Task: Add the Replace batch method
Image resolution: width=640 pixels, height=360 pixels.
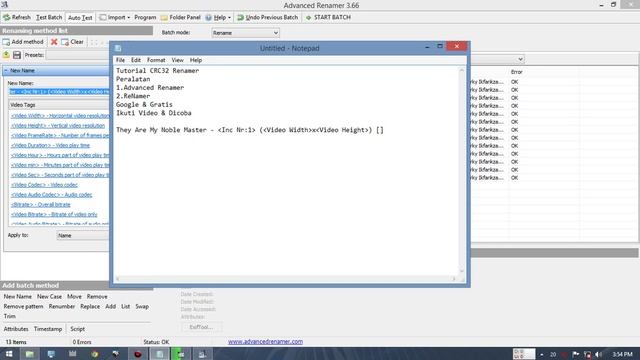Action: (x=90, y=307)
